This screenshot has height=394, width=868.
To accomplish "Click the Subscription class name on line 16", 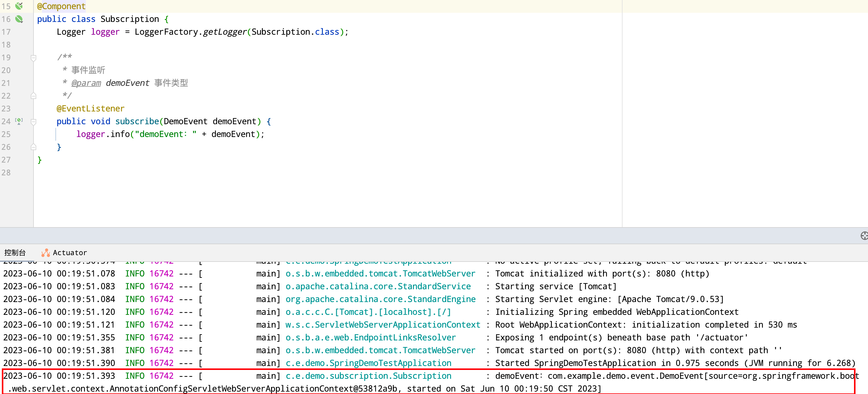I will click(x=130, y=19).
